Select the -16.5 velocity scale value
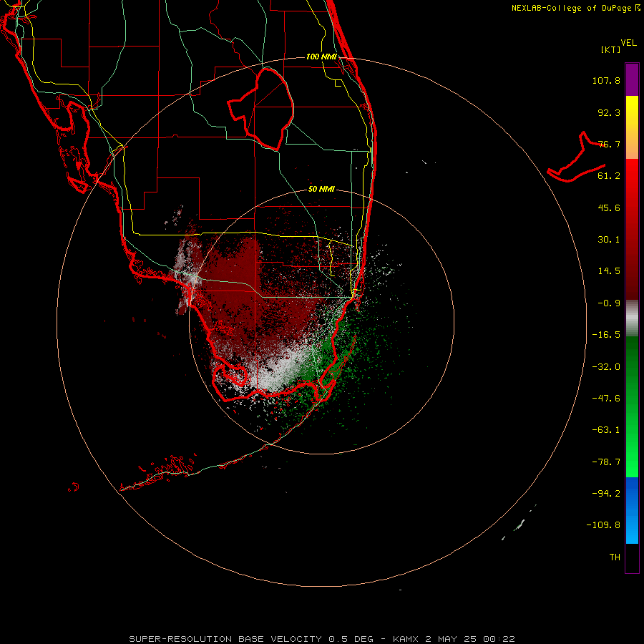The image size is (644, 644). point(606,335)
